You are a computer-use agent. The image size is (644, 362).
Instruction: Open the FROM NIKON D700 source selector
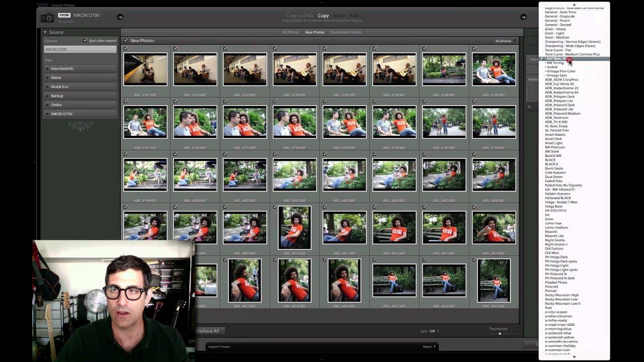coord(80,16)
